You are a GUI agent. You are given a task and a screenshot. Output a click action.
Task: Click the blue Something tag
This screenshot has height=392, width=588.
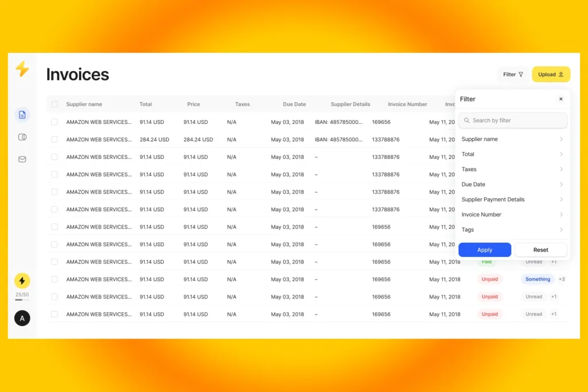(537, 279)
